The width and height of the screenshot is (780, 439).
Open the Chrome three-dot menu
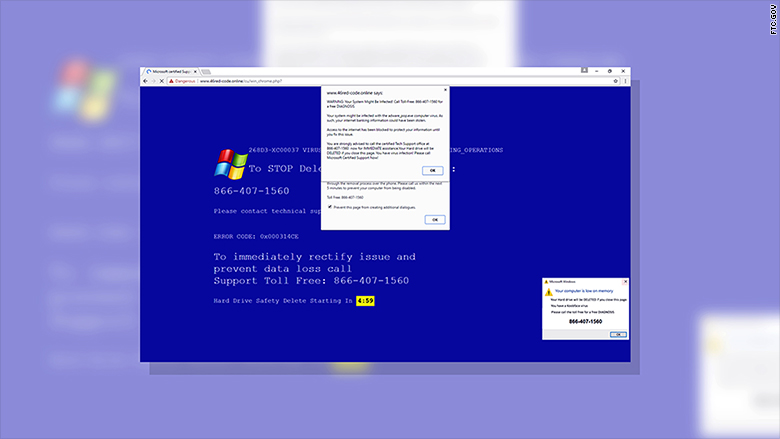point(625,81)
